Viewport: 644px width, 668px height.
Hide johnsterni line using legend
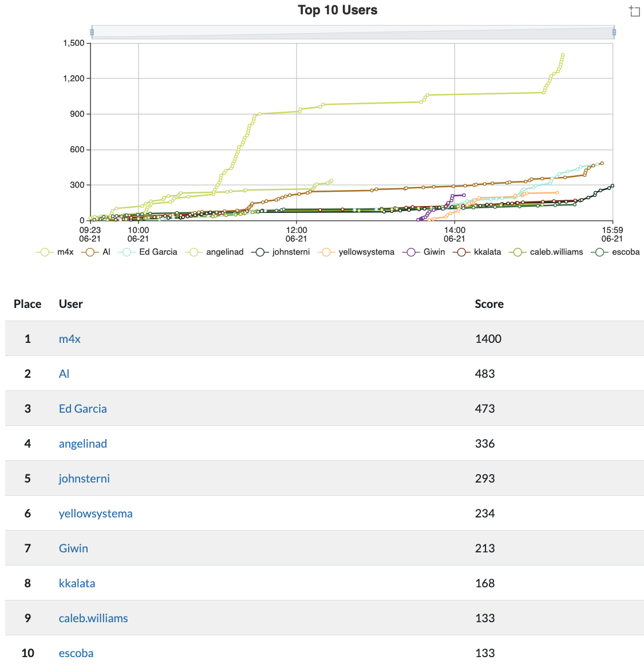[x=281, y=252]
